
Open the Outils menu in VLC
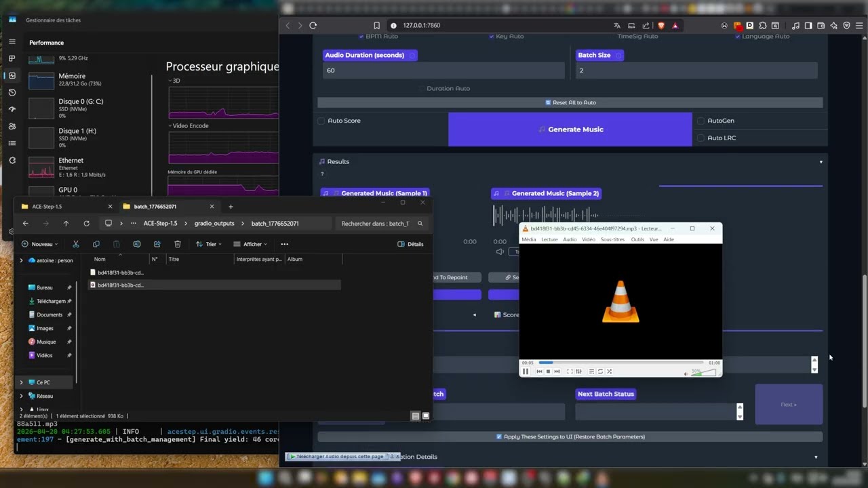point(637,239)
